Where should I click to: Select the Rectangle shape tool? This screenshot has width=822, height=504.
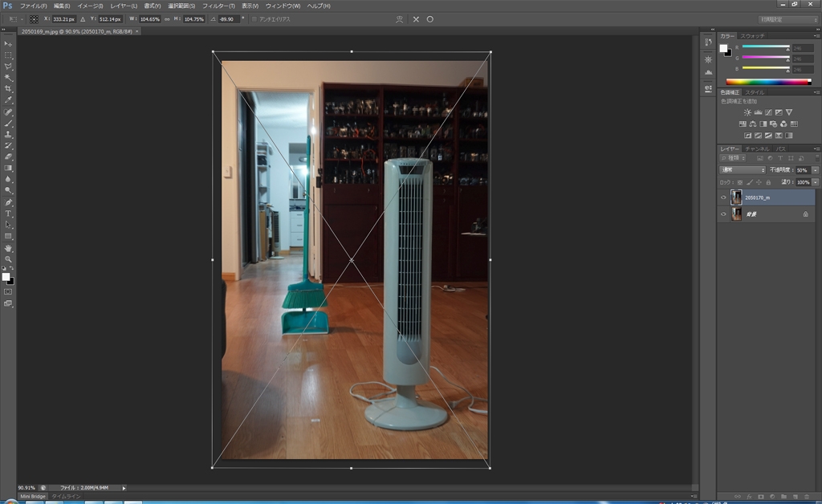(8, 236)
